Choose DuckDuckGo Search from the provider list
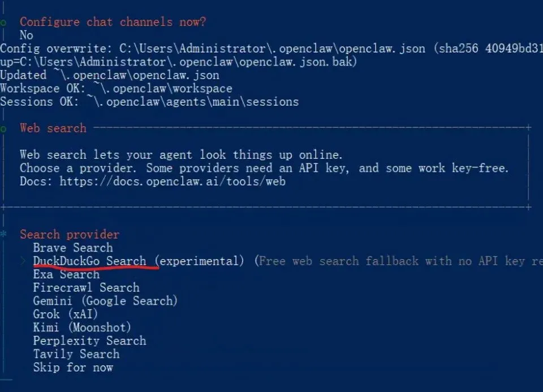This screenshot has width=543, height=392. coord(89,261)
